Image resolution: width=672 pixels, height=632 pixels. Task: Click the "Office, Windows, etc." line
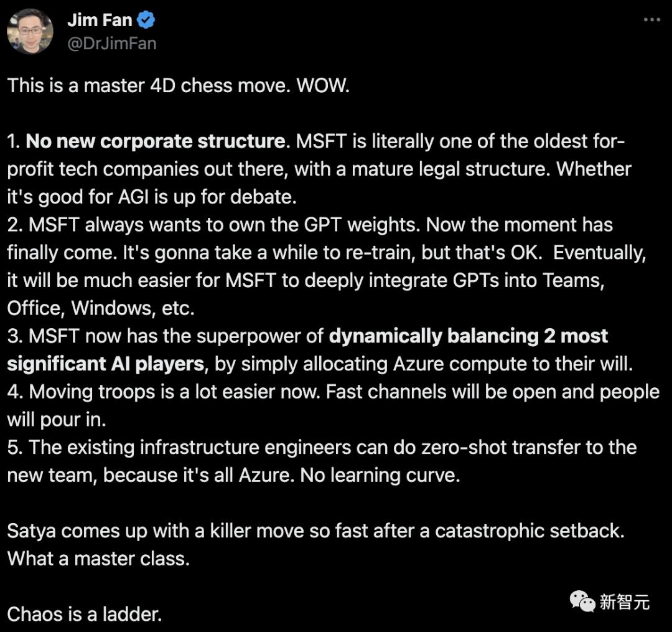pyautogui.click(x=101, y=308)
